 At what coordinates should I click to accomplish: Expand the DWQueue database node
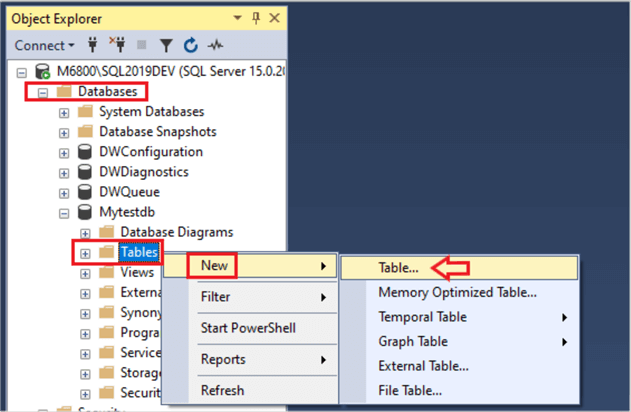tap(65, 192)
